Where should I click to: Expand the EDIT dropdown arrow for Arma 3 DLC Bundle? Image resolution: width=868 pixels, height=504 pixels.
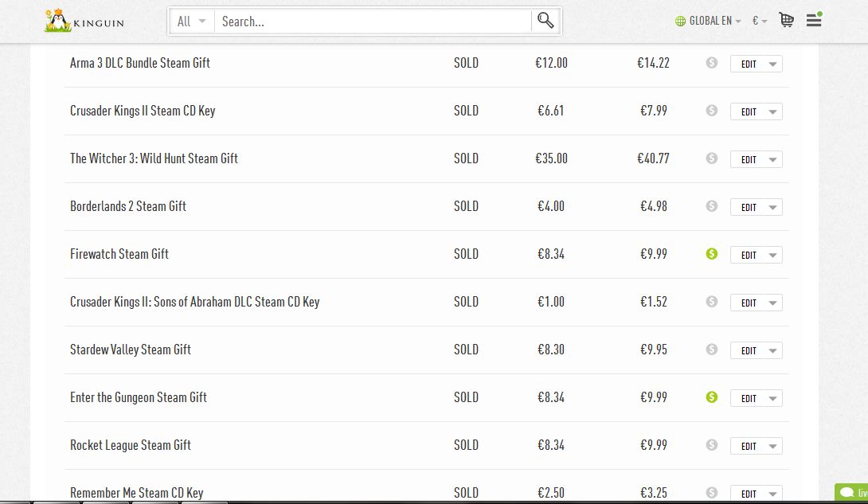(772, 64)
